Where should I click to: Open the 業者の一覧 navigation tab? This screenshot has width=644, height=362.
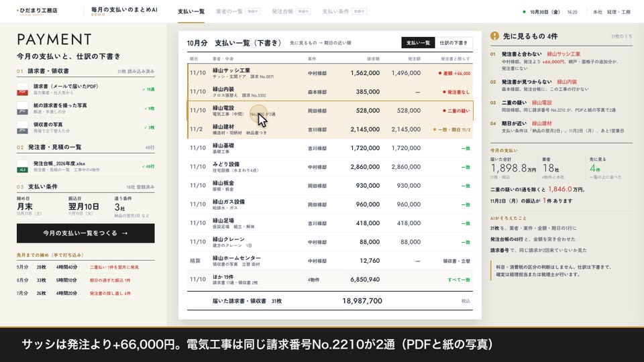238,11
